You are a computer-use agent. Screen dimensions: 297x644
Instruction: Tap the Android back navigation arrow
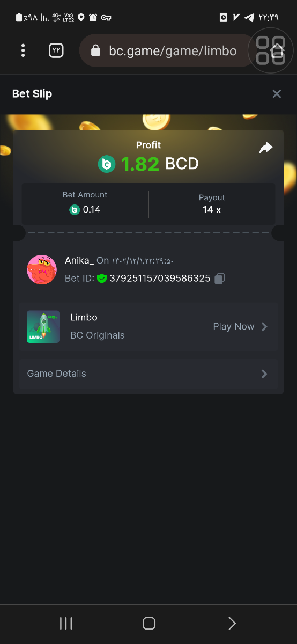coord(232,623)
